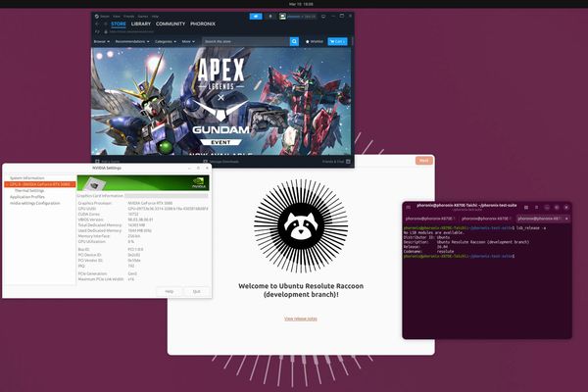588x392 pixels.
Task: Expand the Categories dropdown
Action: 166,41
